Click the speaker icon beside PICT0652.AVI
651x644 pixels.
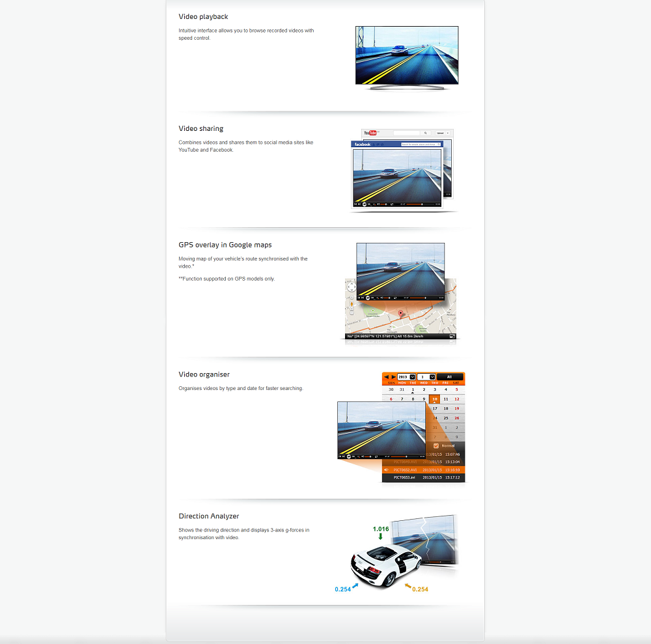387,469
